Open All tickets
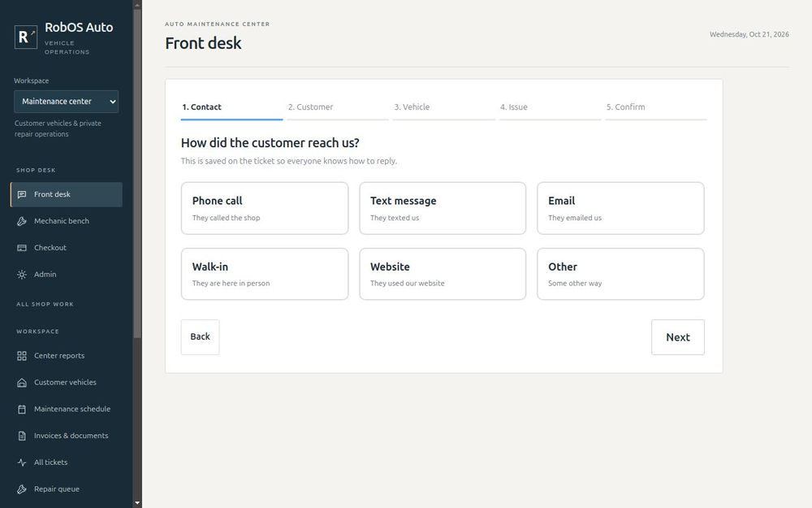Image resolution: width=812 pixels, height=508 pixels. (67, 462)
